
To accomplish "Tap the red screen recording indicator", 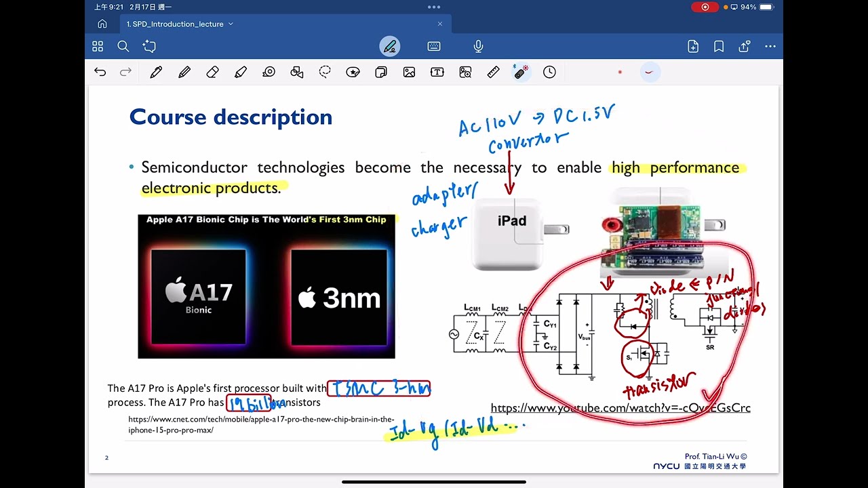I will pyautogui.click(x=705, y=7).
